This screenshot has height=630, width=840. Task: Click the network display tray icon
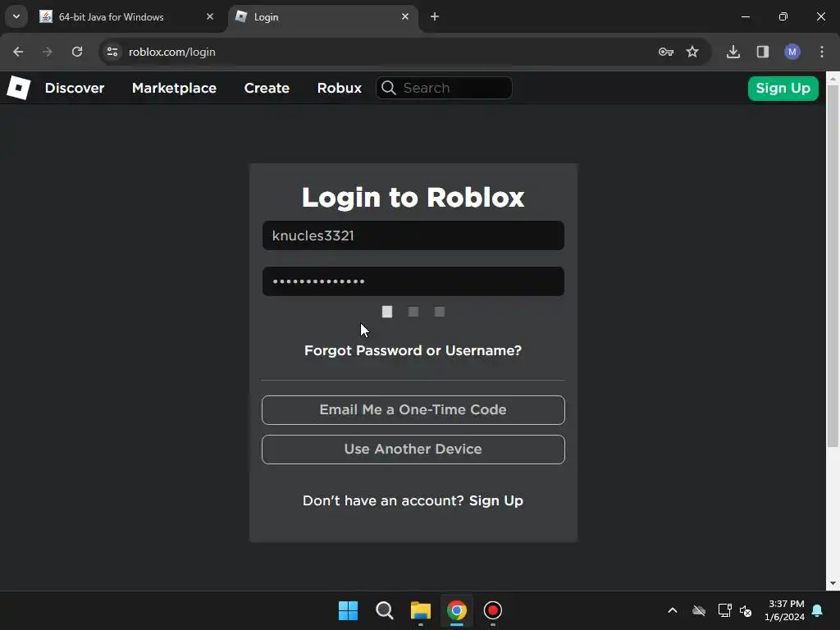(724, 610)
